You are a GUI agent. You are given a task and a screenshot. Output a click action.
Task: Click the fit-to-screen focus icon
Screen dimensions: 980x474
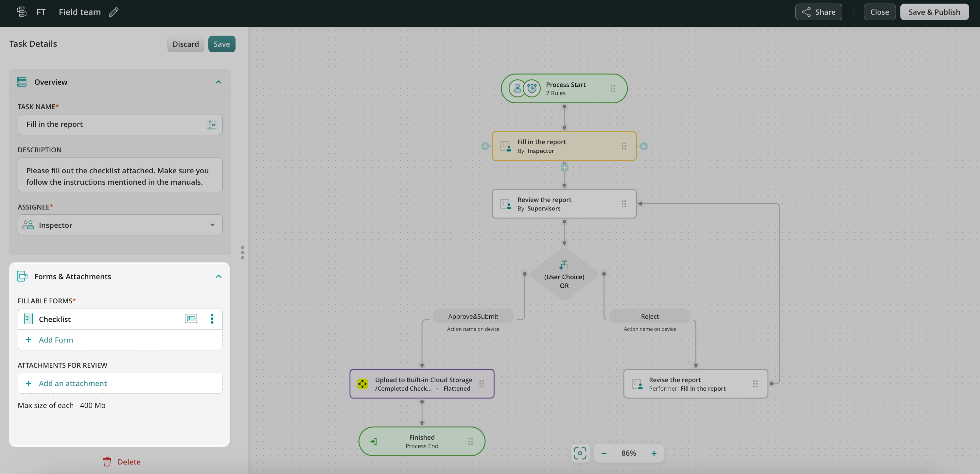click(580, 453)
